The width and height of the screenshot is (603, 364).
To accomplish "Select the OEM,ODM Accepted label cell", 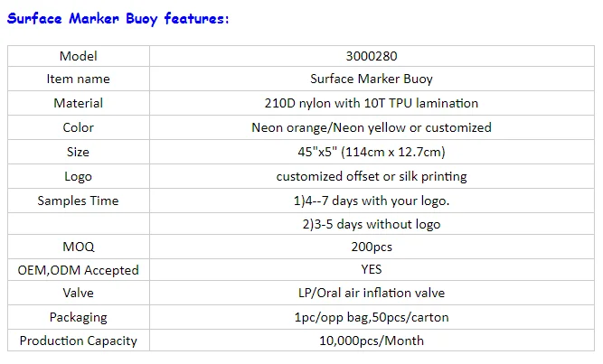I will 78,269.
